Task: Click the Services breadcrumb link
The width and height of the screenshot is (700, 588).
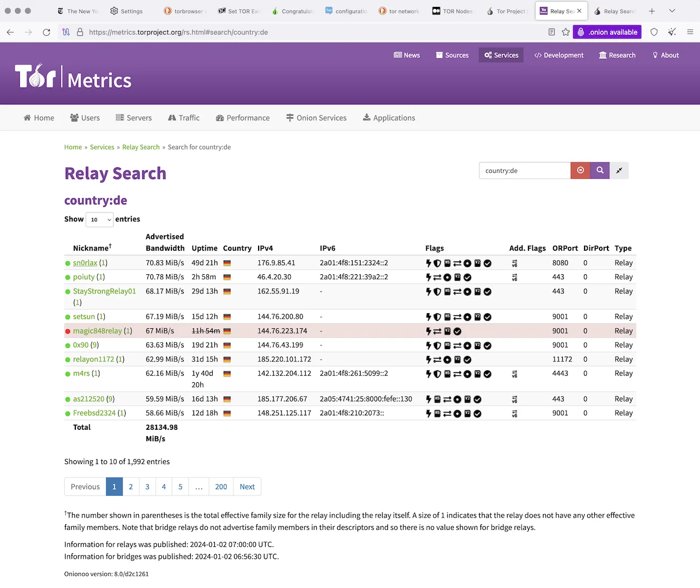Action: point(102,147)
